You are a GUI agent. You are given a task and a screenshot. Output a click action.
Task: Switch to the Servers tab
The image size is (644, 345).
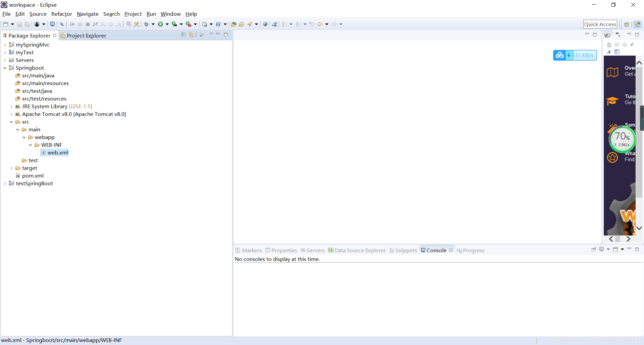coord(313,250)
